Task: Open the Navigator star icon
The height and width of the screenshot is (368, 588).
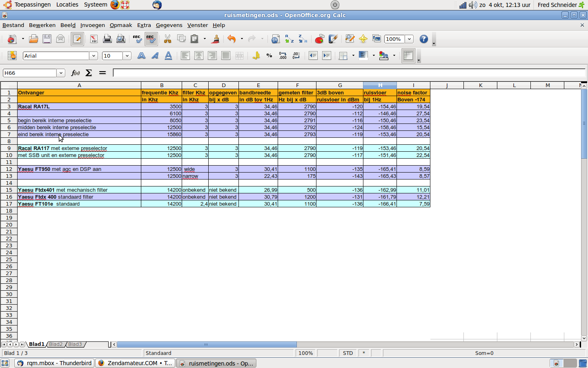Action: point(363,39)
